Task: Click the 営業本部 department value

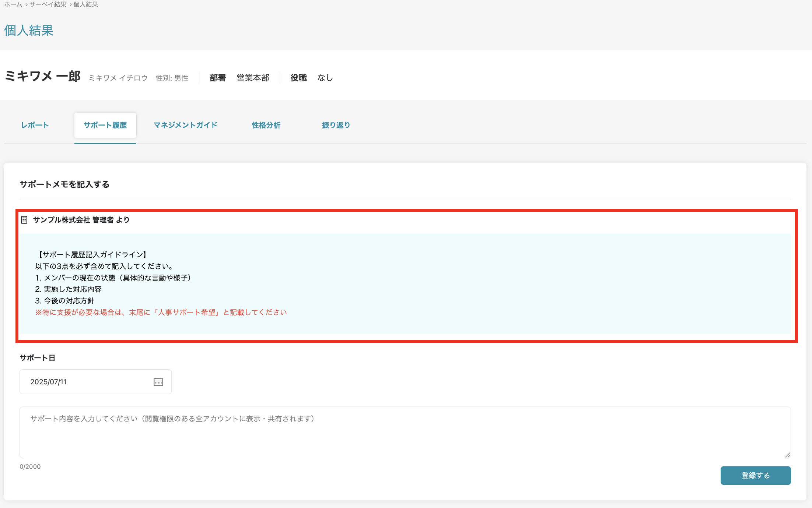Action: coord(253,78)
